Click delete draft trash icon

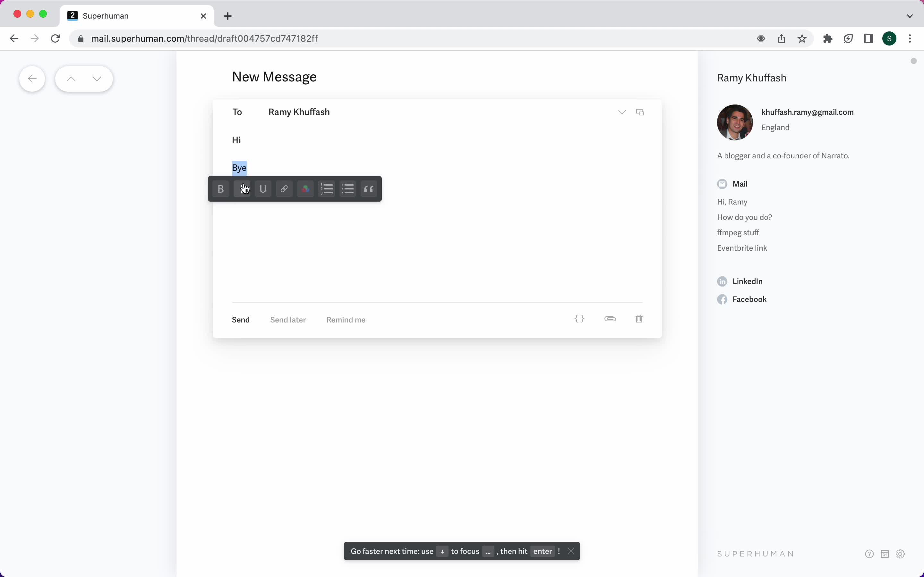tap(638, 318)
